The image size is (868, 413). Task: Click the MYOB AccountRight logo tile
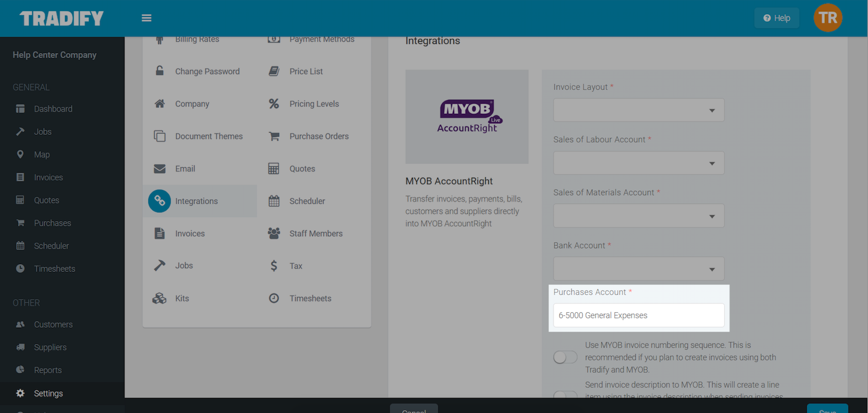click(x=467, y=117)
